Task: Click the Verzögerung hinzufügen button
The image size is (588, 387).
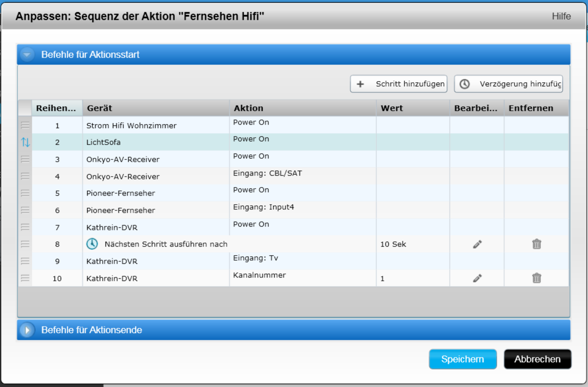Action: pos(508,84)
